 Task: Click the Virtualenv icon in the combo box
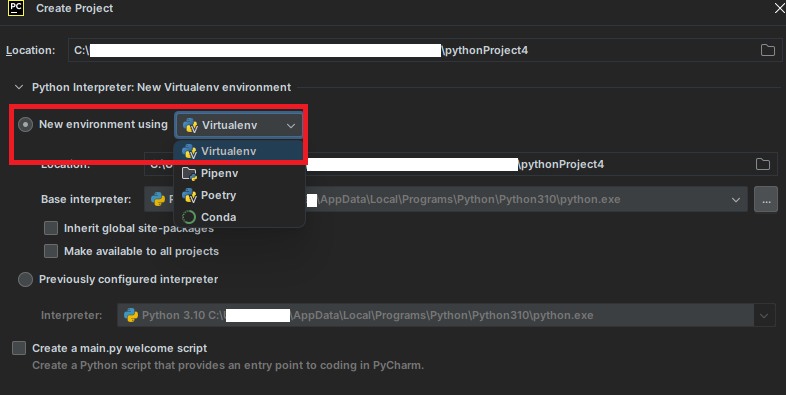[x=190, y=125]
